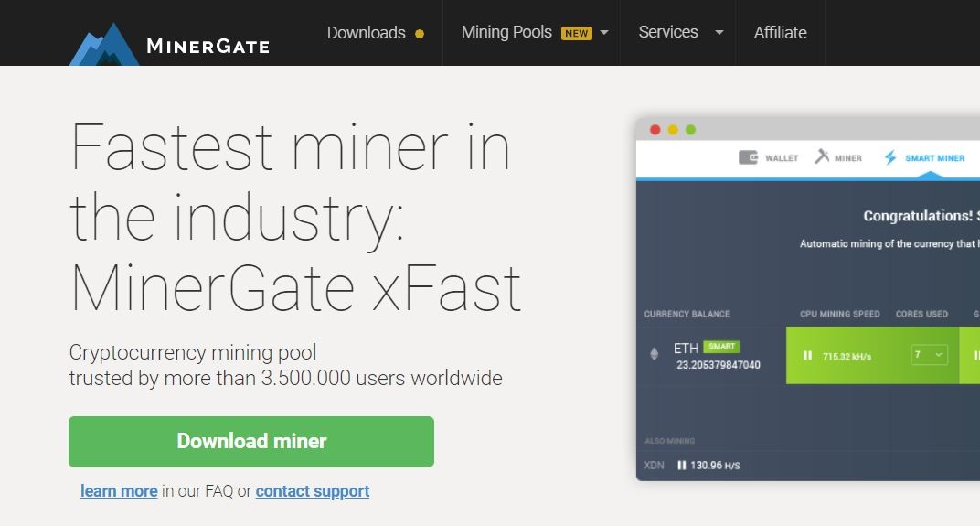
Task: Click the MinerGate wordmark text
Action: pos(208,46)
